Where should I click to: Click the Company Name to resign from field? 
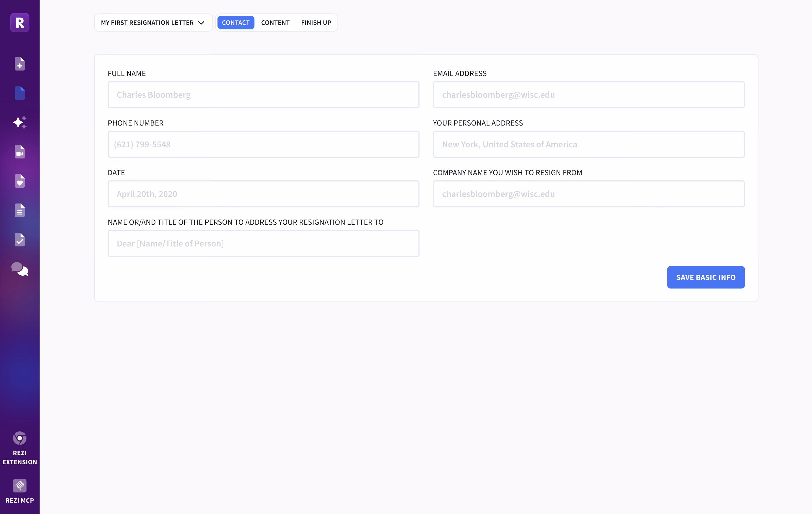(589, 194)
